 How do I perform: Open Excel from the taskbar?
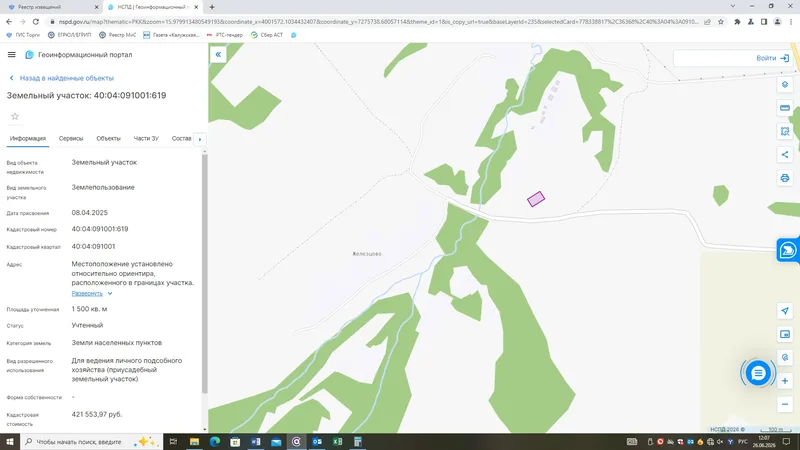[337, 442]
